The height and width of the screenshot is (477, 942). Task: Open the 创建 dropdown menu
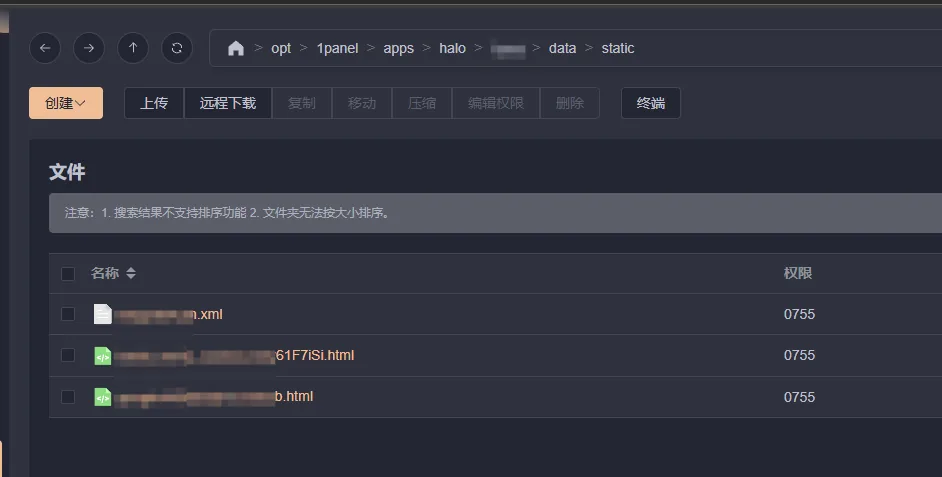(x=66, y=103)
